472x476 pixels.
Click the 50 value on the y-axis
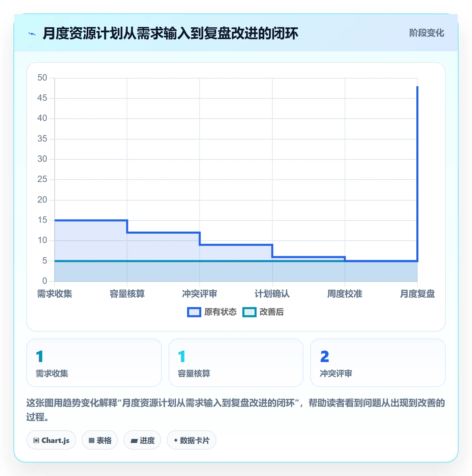[x=42, y=78]
